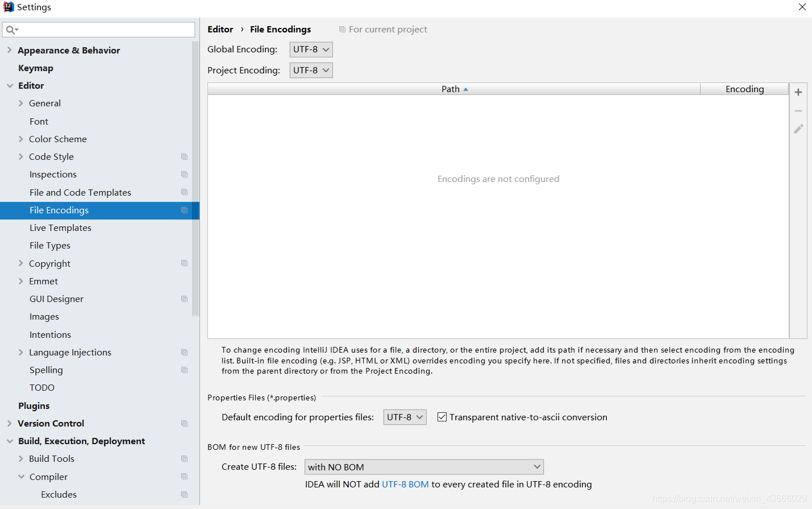The width and height of the screenshot is (812, 509).
Task: Open File Types settings page
Action: click(50, 245)
